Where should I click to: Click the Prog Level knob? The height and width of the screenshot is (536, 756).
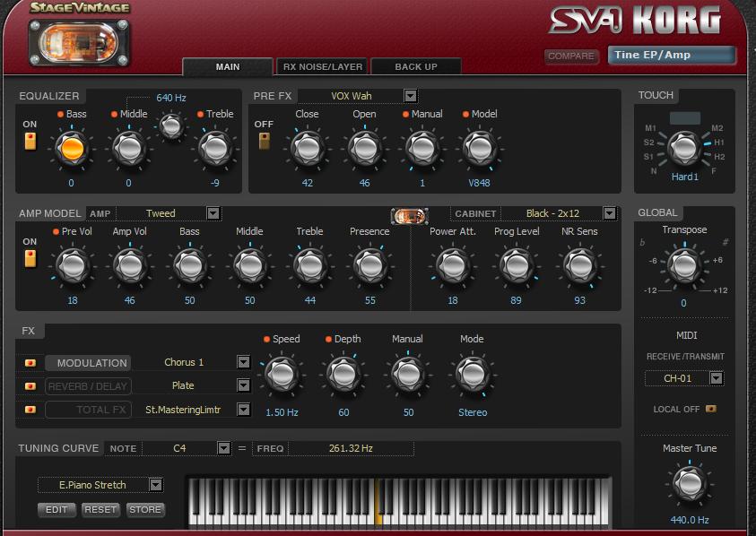(517, 266)
